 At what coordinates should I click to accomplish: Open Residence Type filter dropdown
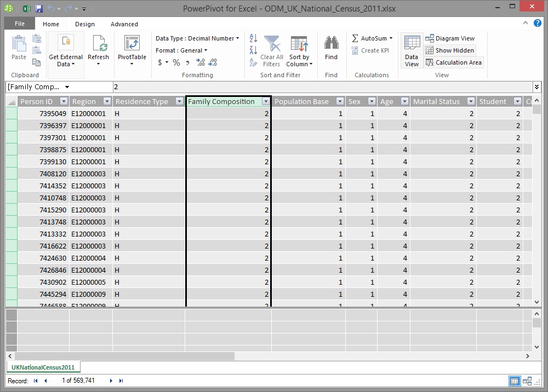[179, 102]
